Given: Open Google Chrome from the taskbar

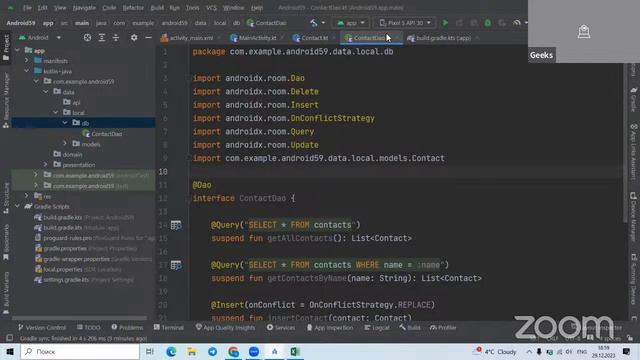Looking at the screenshot, I should pos(233,351).
